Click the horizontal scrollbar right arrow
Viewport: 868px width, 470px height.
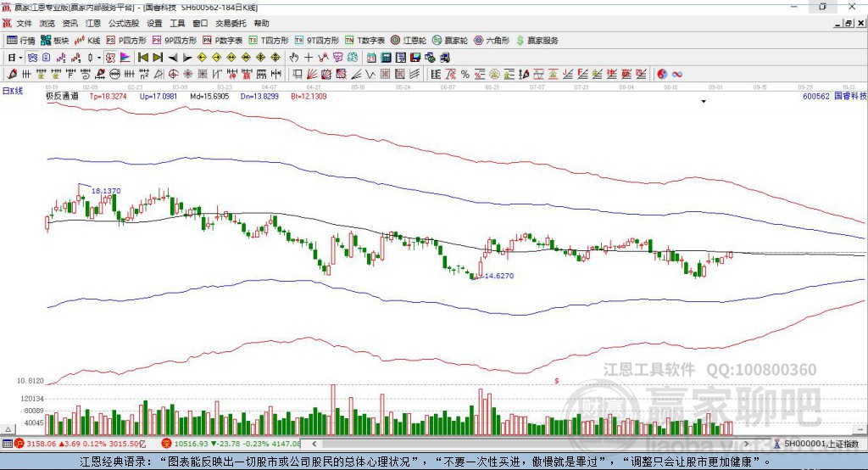click(x=746, y=444)
